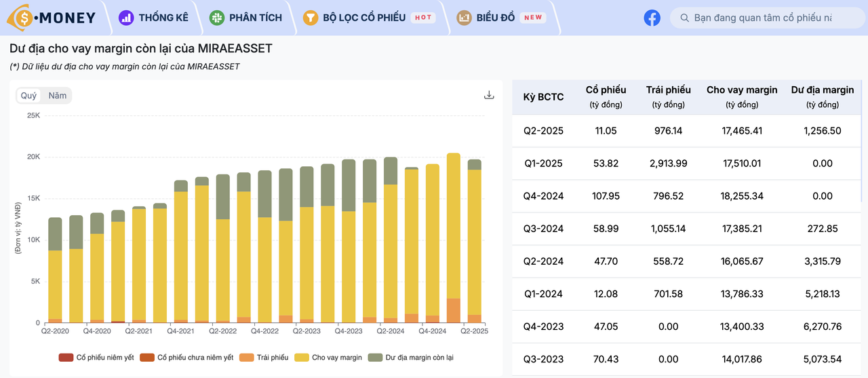Click the Q2-2022 x-axis label
The width and height of the screenshot is (868, 378).
pyautogui.click(x=223, y=331)
